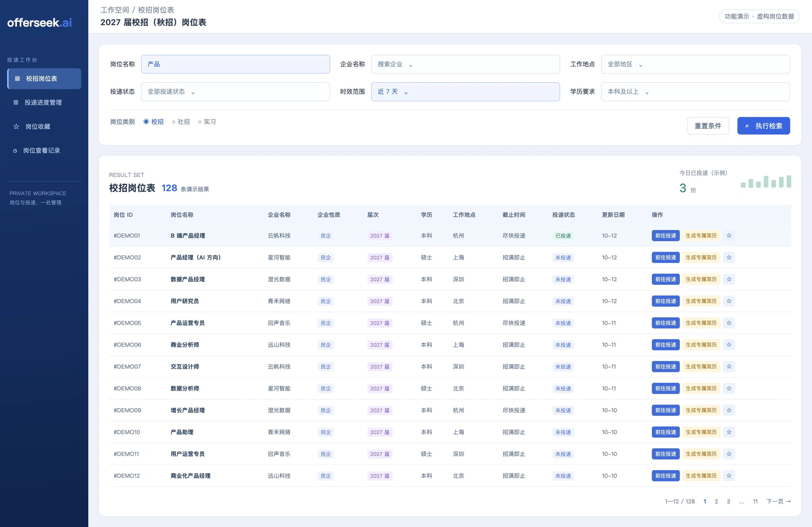Open the 企业名称 search dropdown

pyautogui.click(x=465, y=64)
